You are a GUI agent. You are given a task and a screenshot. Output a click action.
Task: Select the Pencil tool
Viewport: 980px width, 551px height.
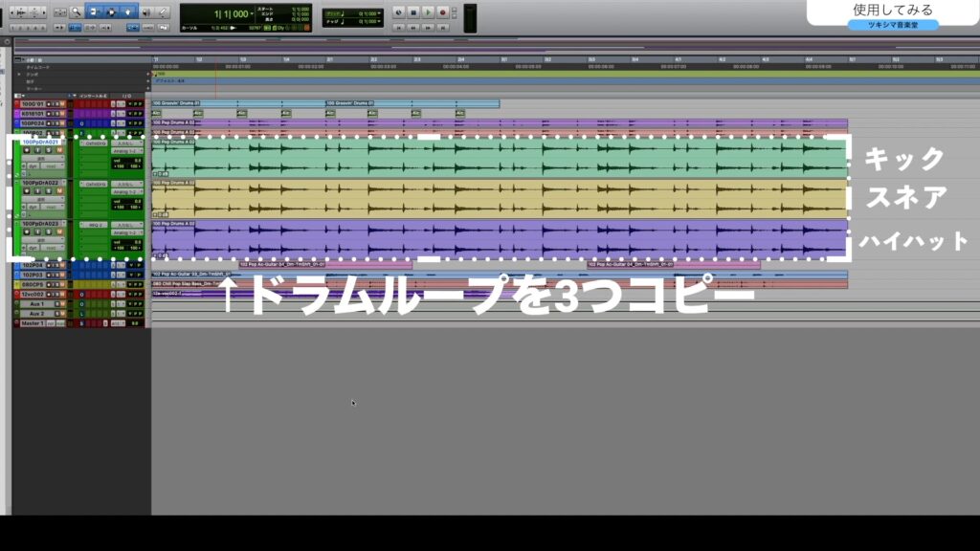(x=163, y=11)
